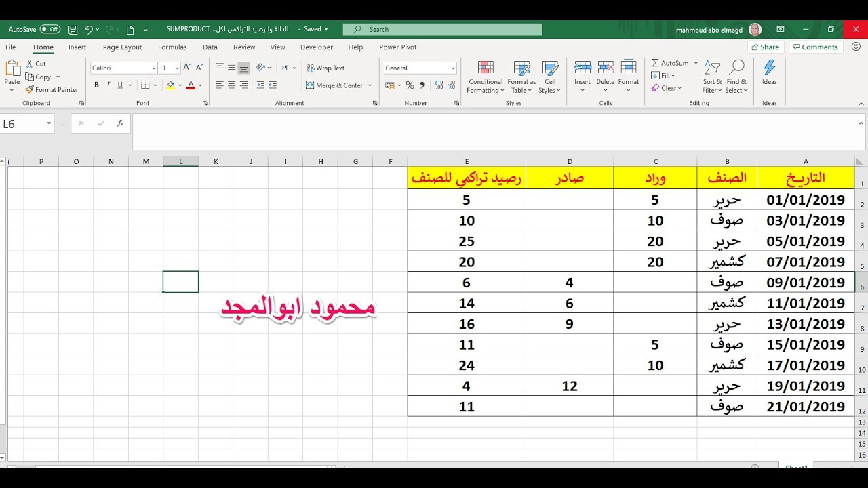Viewport: 868px width, 488px height.
Task: Click Merge & Center button
Action: [x=334, y=85]
